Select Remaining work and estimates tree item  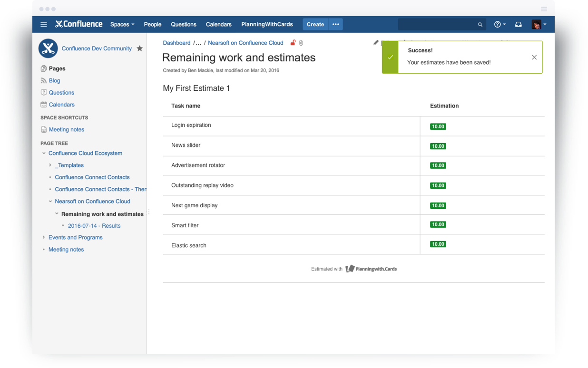point(102,214)
